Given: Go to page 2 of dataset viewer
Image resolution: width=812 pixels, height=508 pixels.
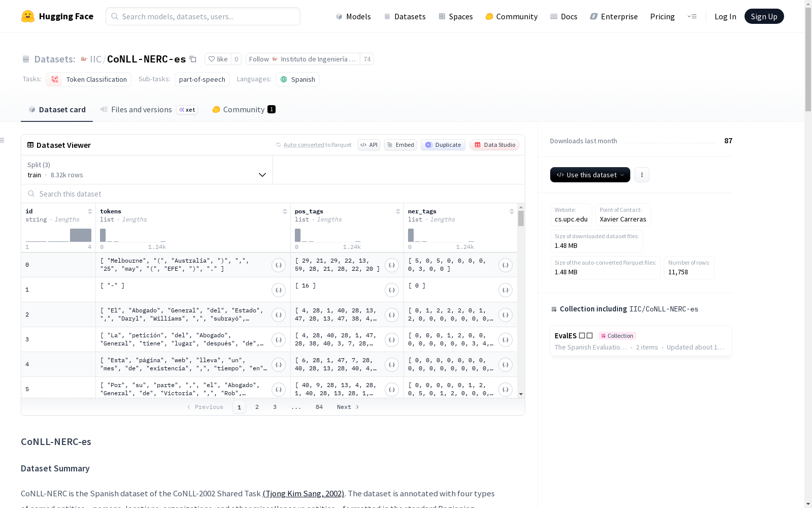Looking at the screenshot, I should pyautogui.click(x=257, y=407).
